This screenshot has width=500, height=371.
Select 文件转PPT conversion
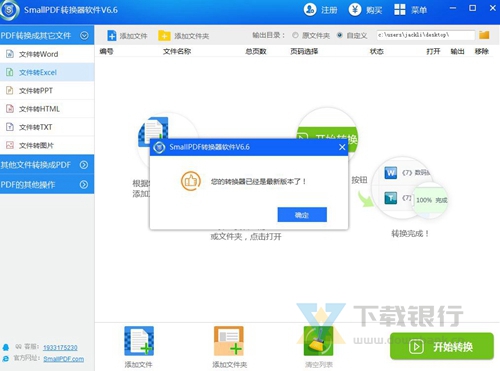click(x=47, y=91)
